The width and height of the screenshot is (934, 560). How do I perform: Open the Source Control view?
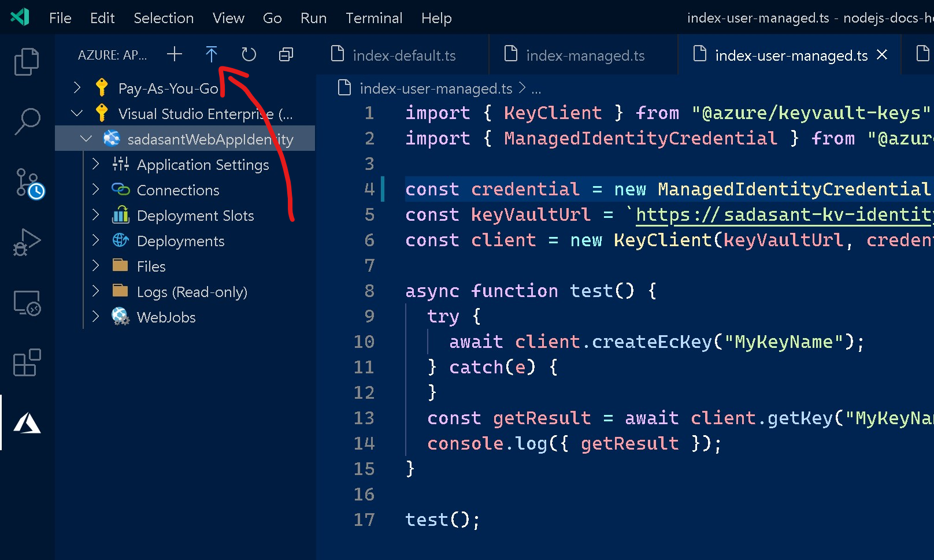tap(29, 184)
